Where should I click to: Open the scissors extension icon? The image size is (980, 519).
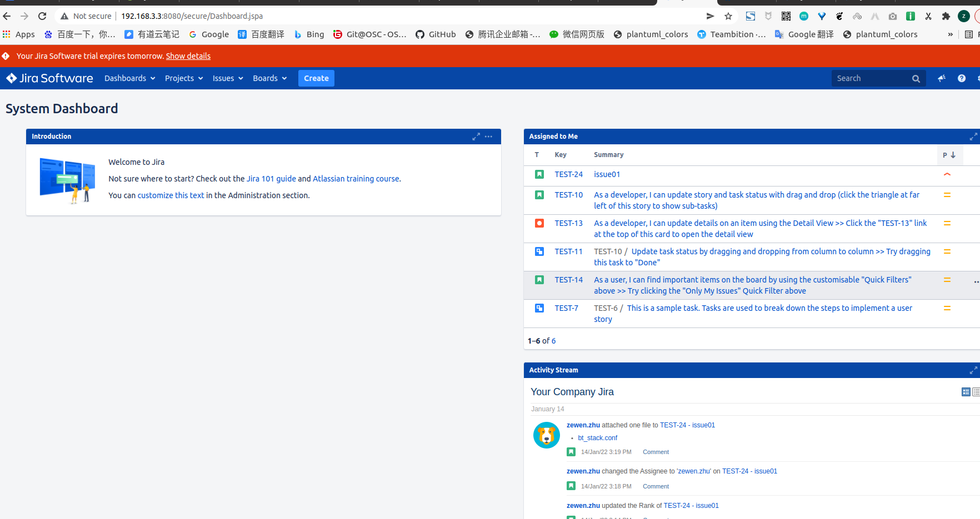pos(928,16)
